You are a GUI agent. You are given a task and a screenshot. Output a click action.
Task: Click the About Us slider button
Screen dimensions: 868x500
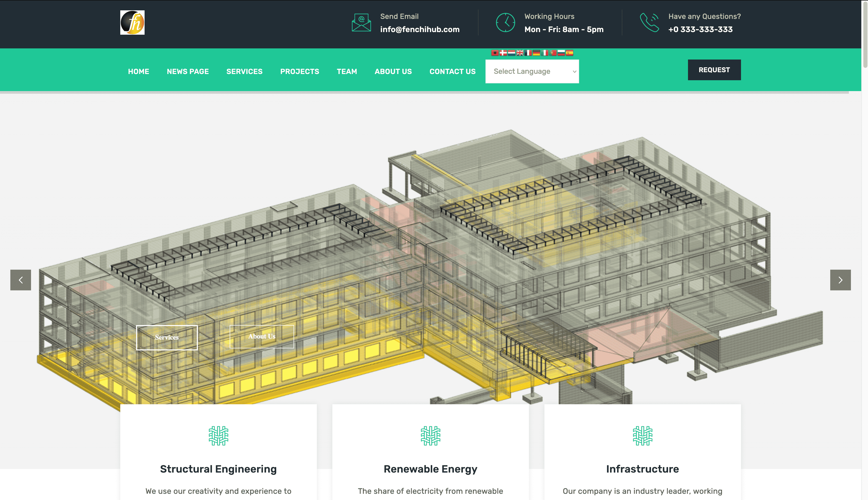coord(262,336)
